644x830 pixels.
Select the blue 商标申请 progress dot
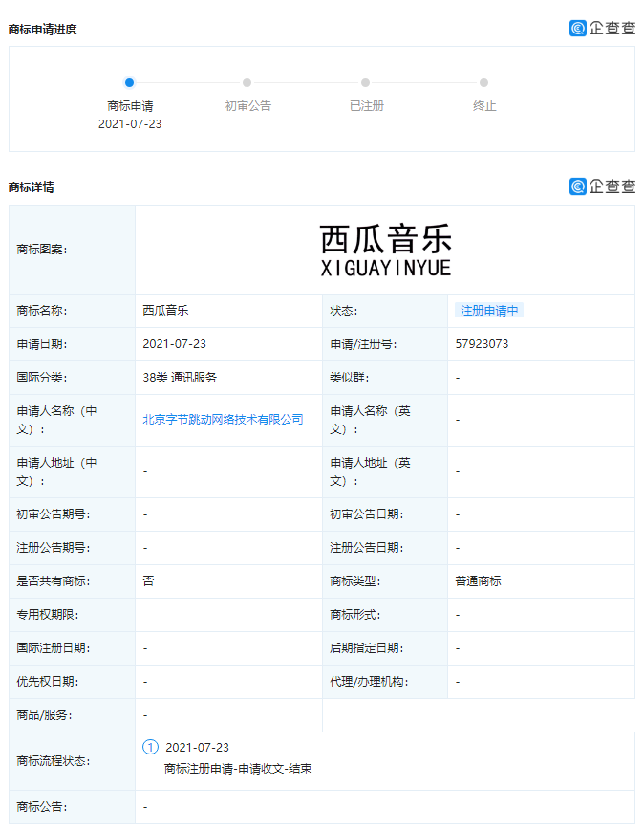pos(130,83)
